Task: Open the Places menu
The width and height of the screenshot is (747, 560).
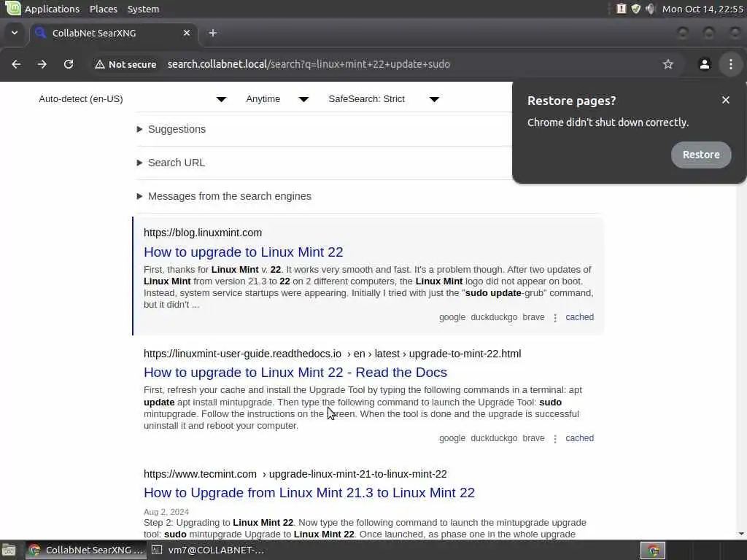Action: tap(104, 9)
